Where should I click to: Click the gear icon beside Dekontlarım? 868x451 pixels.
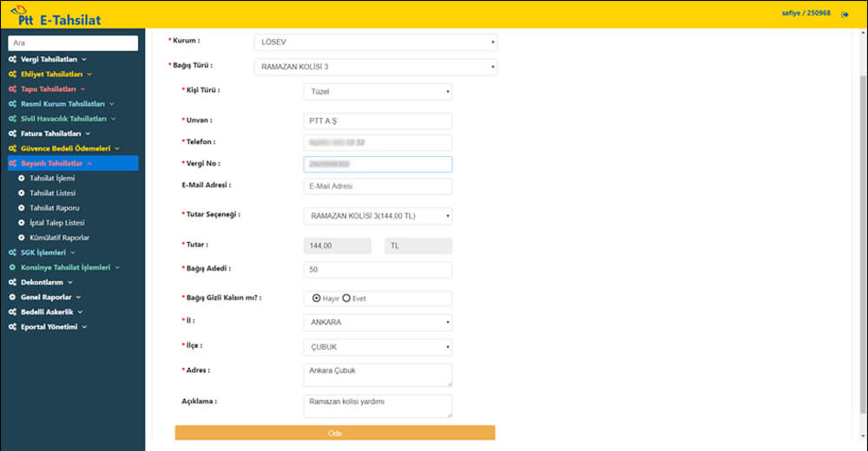pyautogui.click(x=12, y=283)
